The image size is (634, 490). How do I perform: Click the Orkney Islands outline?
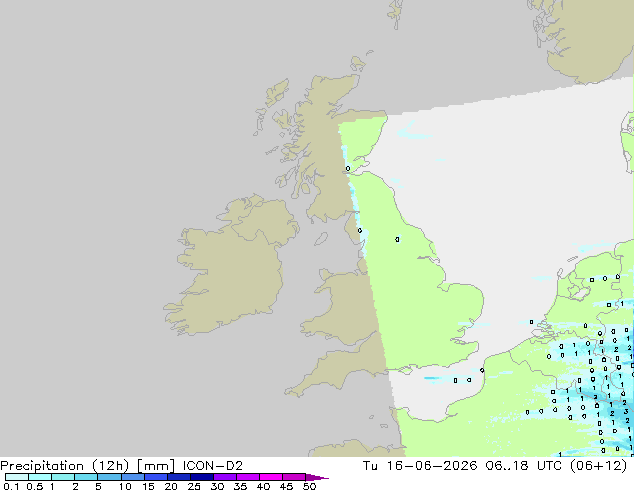click(358, 63)
